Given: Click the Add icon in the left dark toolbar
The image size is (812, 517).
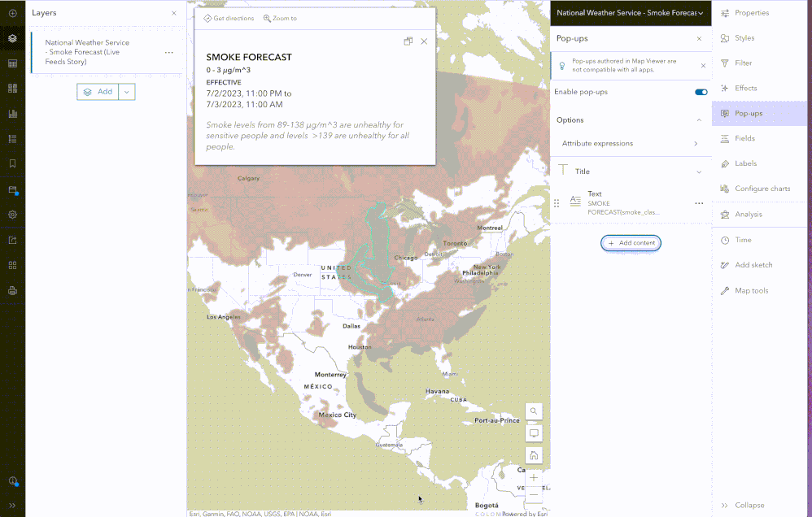Looking at the screenshot, I should (x=12, y=13).
